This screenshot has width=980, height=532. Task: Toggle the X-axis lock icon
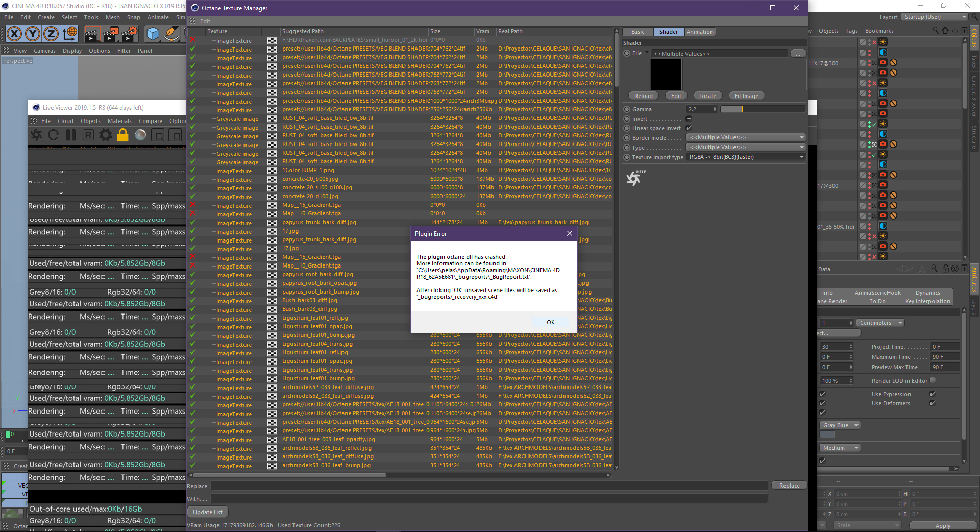click(14, 34)
